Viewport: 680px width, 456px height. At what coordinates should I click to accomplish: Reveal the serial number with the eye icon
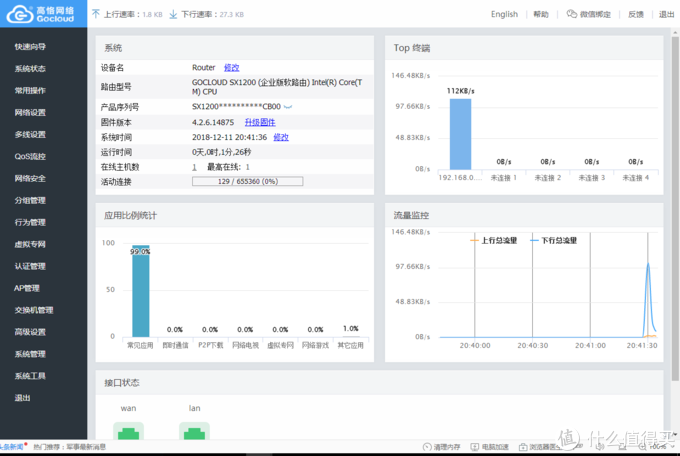coord(288,107)
